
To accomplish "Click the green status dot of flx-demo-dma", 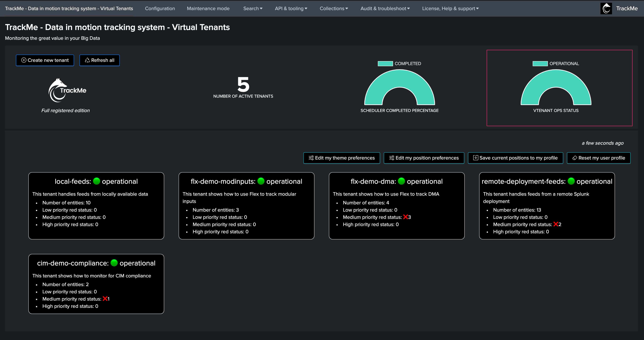I will 401,181.
